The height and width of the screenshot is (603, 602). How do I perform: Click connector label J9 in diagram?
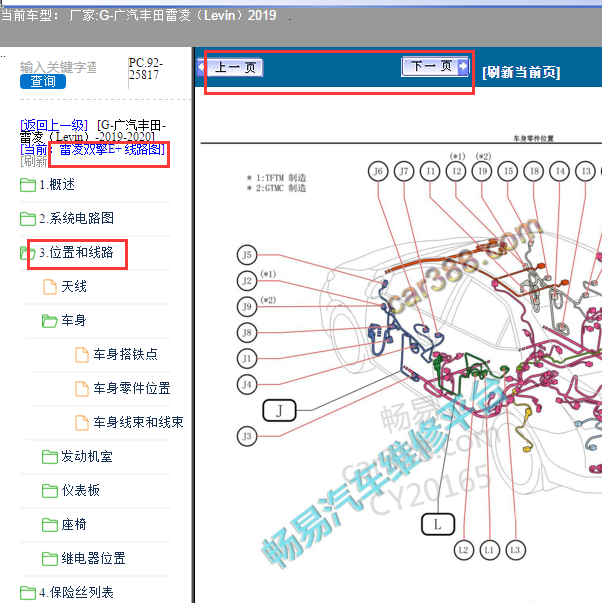click(x=247, y=306)
